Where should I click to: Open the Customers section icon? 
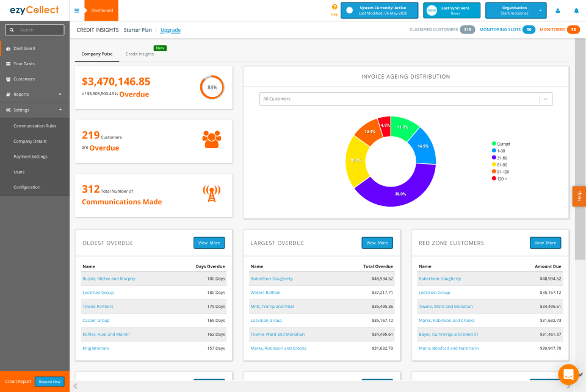tap(7, 79)
